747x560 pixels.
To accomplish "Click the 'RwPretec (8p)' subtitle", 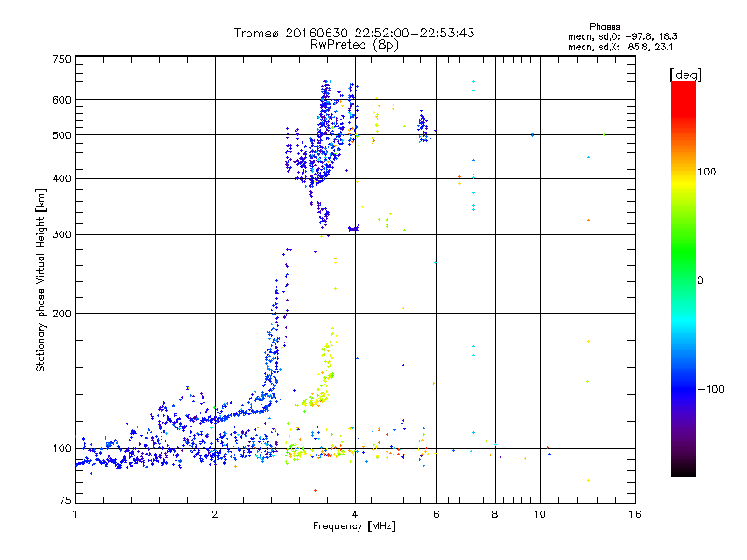I will click(x=354, y=45).
